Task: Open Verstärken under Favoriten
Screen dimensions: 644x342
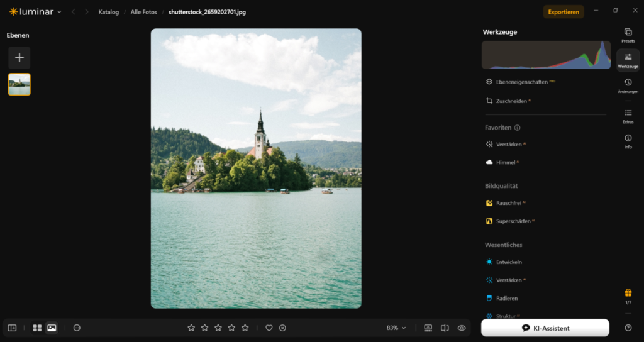Action: [x=506, y=144]
